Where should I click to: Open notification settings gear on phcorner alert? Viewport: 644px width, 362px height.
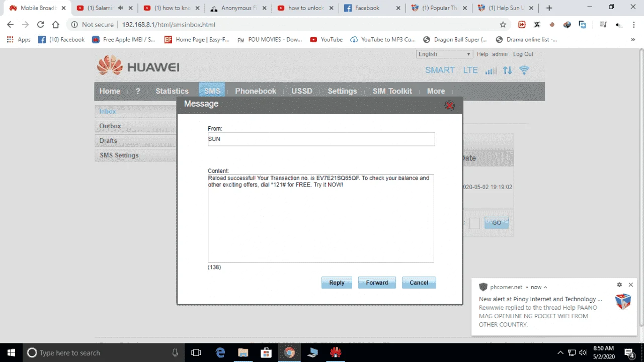coord(619,285)
